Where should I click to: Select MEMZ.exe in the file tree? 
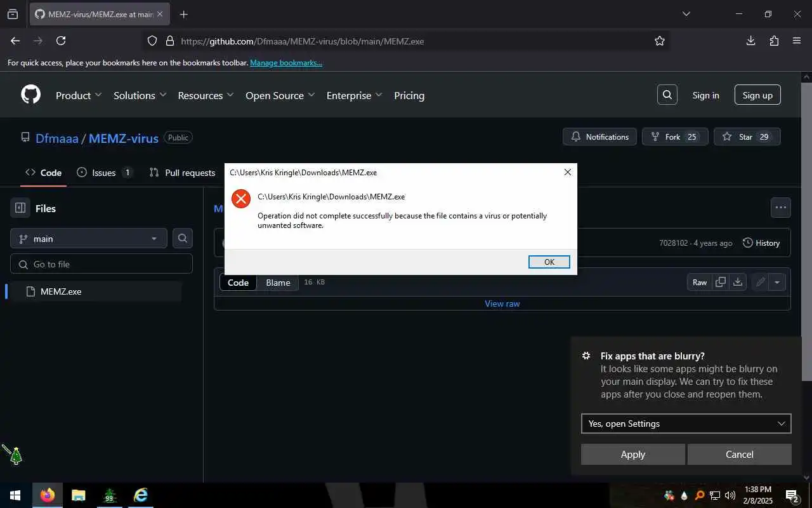tap(95, 291)
